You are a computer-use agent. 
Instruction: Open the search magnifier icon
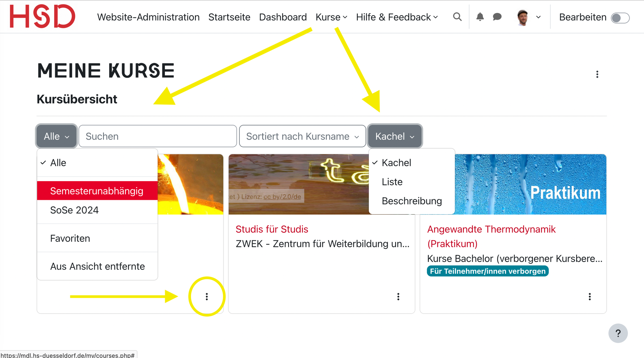(457, 17)
